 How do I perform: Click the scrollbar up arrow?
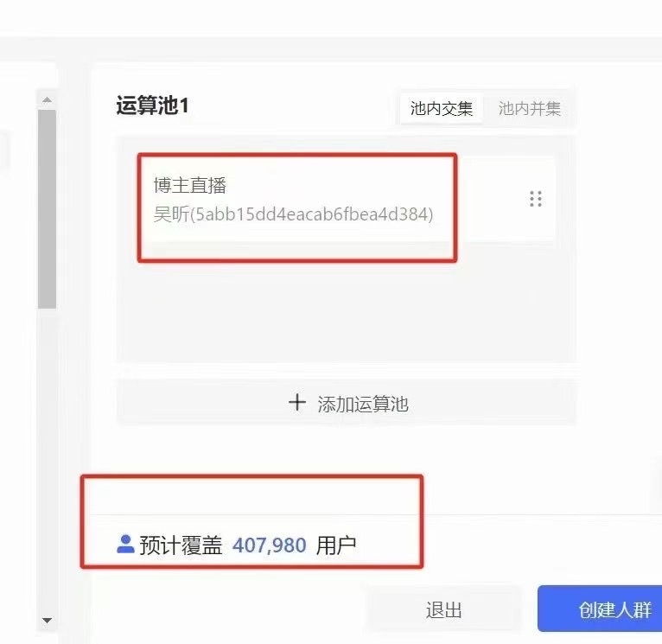[47, 100]
